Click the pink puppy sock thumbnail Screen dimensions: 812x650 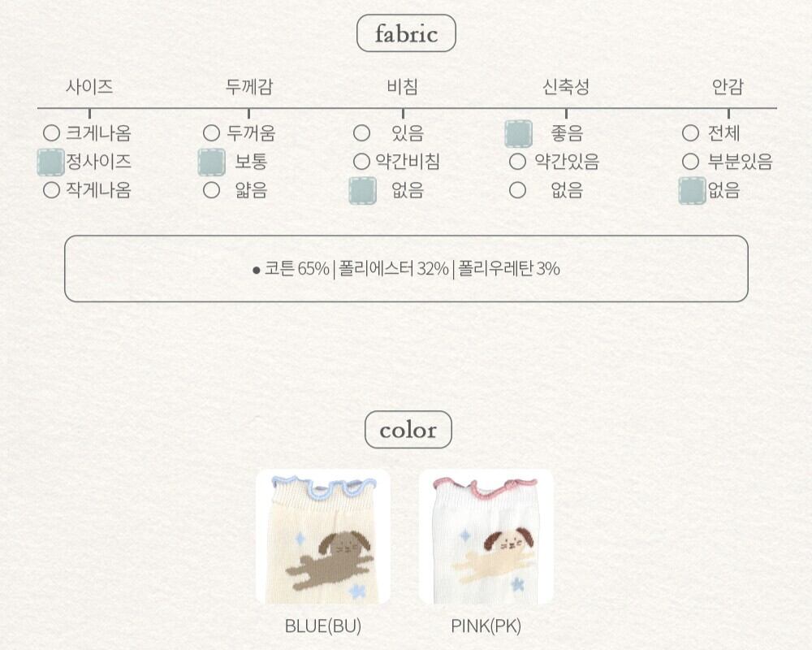pyautogui.click(x=486, y=537)
